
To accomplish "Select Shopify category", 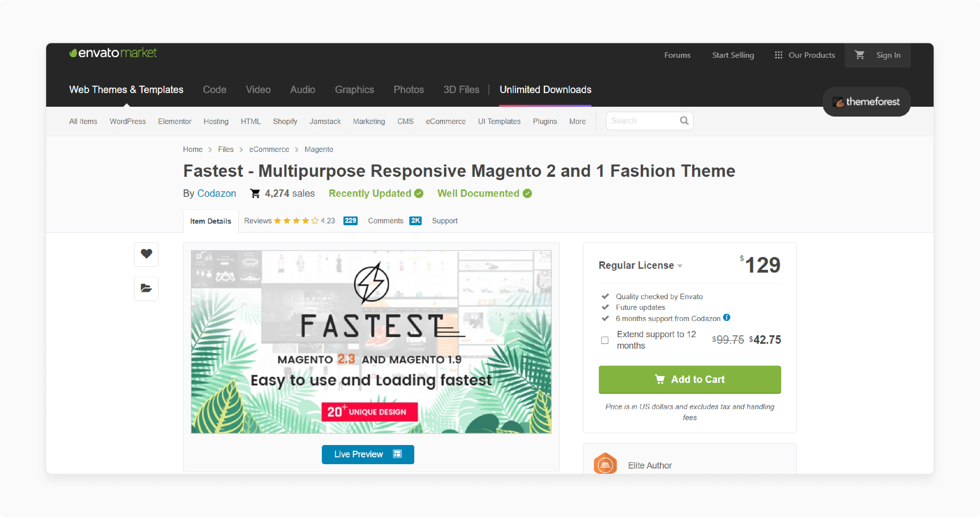I will point(285,122).
